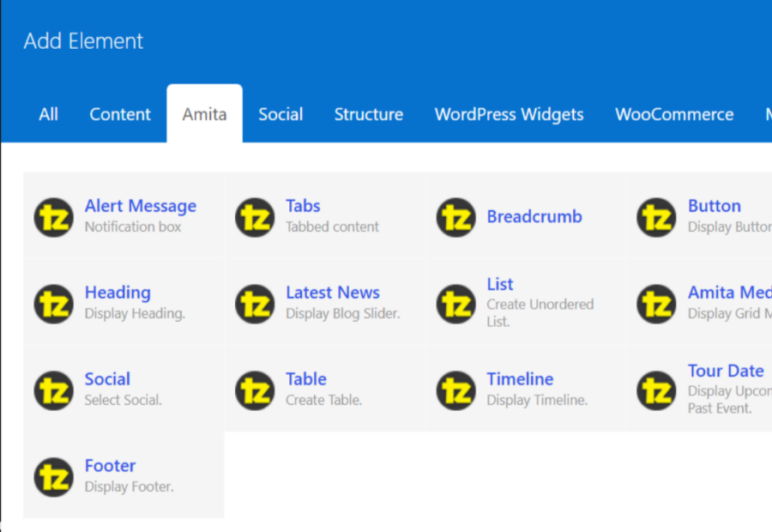
Task: Click the tz icon next to Button
Action: pyautogui.click(x=656, y=217)
